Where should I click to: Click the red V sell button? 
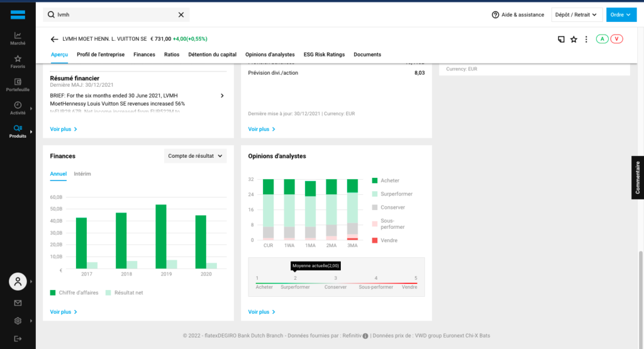point(616,39)
